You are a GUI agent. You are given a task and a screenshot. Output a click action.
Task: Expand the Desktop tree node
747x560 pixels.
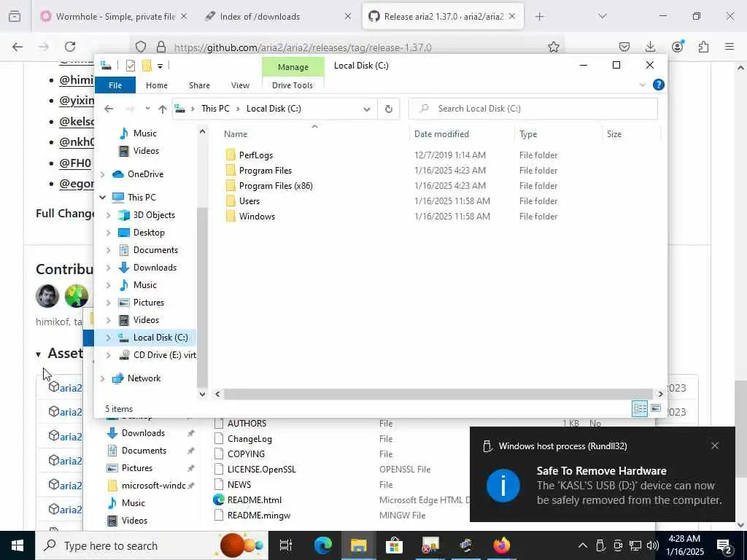[x=108, y=233]
